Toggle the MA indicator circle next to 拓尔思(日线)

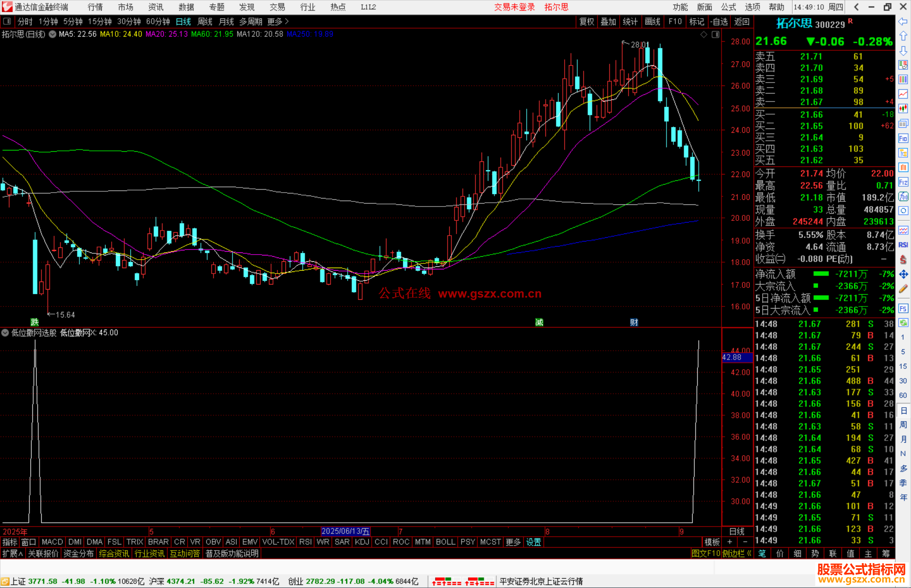coord(52,34)
